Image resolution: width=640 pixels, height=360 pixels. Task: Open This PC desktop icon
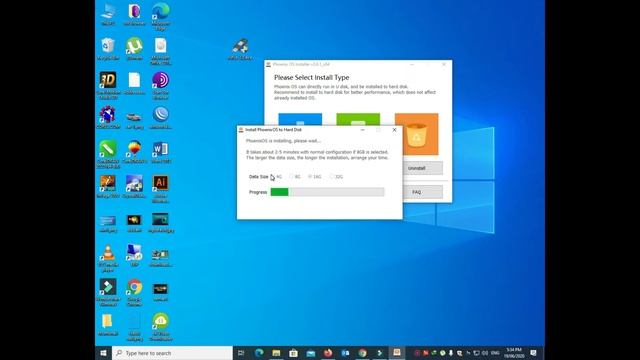[x=108, y=14]
